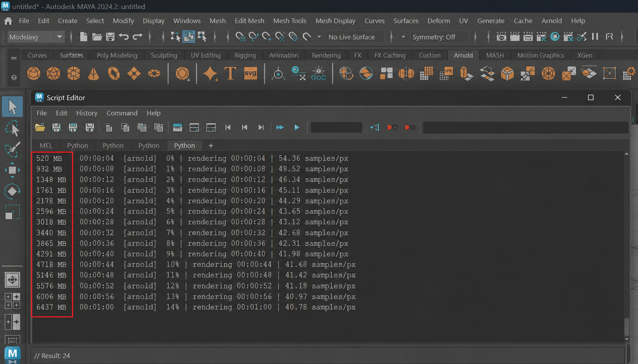
Task: Click the Script Editor vertical scrollbar
Action: coord(627,326)
